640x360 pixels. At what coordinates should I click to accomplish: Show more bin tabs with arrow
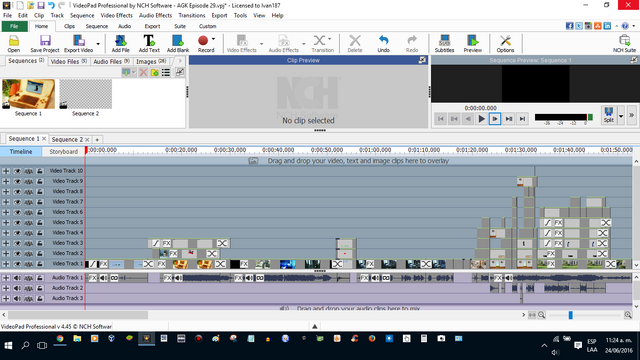180,61
